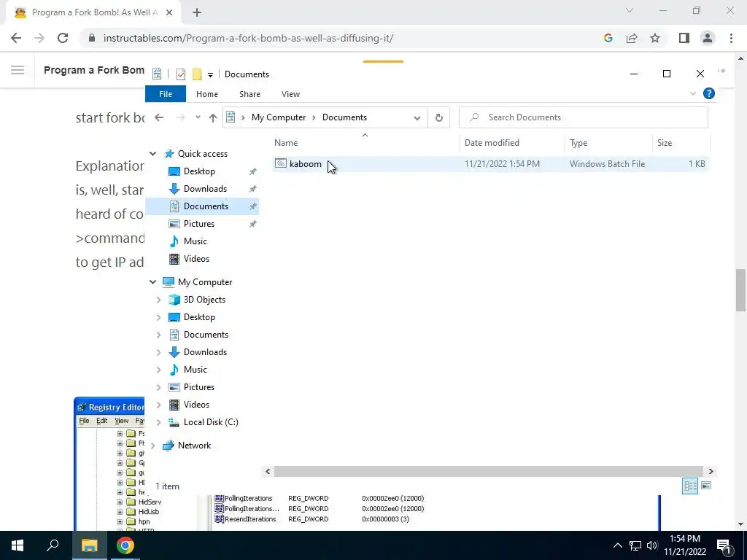747x560 pixels.
Task: Open Chrome profile menu
Action: [708, 38]
